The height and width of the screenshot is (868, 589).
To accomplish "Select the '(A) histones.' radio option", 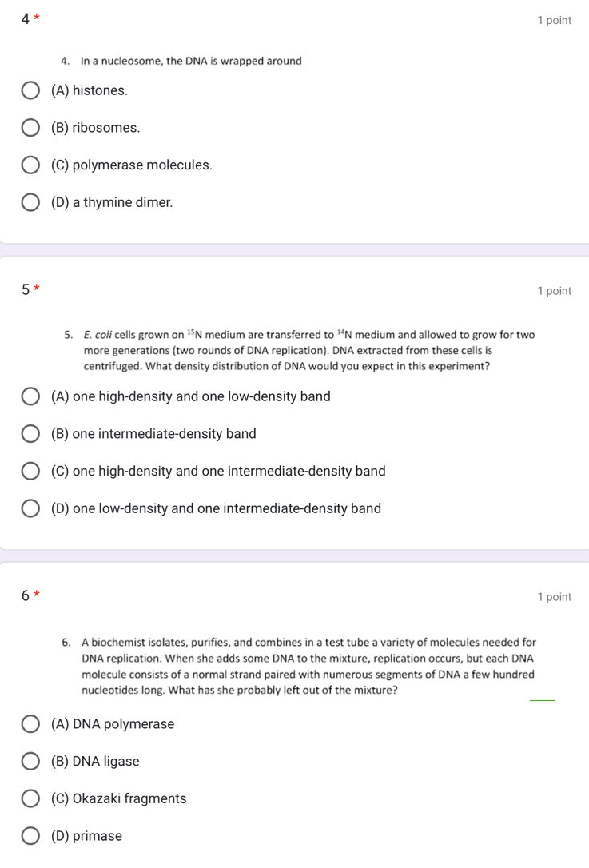I will (30, 90).
